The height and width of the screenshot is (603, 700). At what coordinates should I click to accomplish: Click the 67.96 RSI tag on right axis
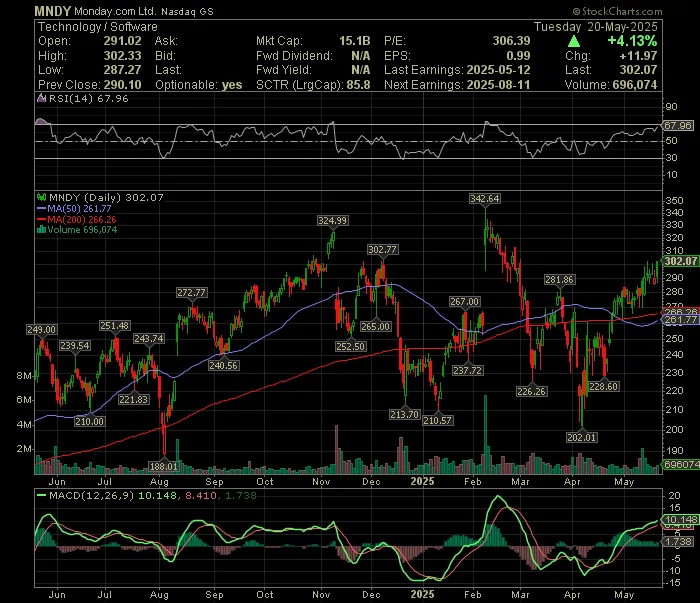coord(678,125)
